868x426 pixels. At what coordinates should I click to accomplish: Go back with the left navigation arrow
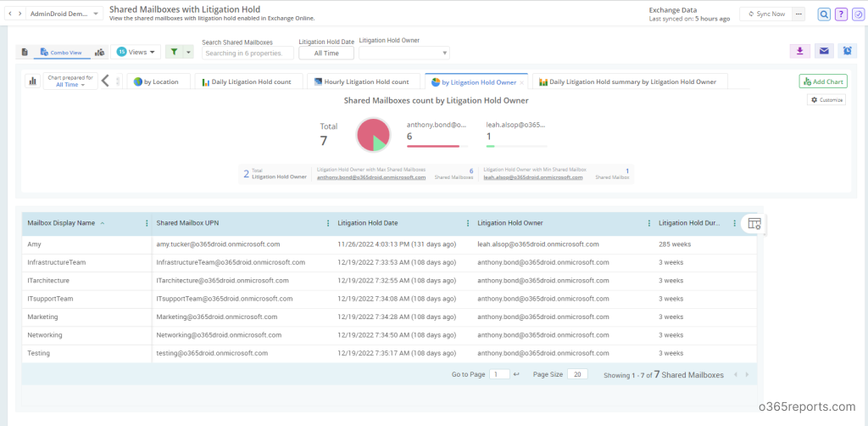[x=11, y=14]
